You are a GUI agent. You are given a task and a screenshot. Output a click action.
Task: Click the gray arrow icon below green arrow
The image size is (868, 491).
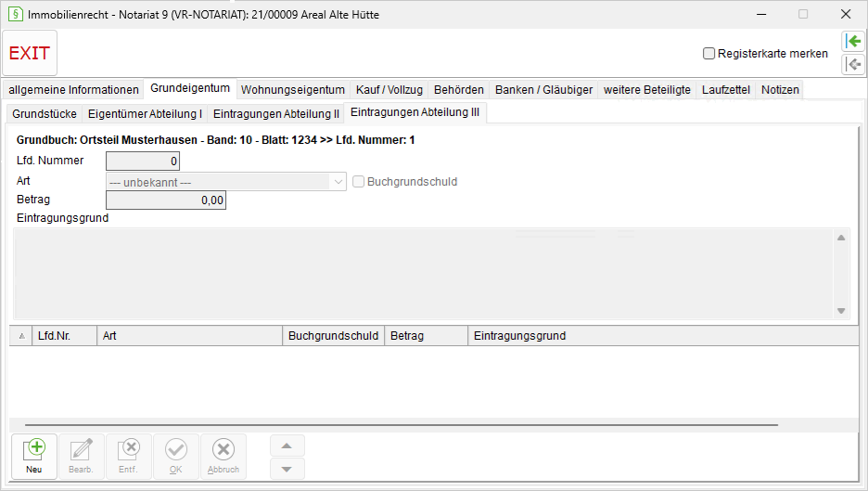pyautogui.click(x=853, y=64)
